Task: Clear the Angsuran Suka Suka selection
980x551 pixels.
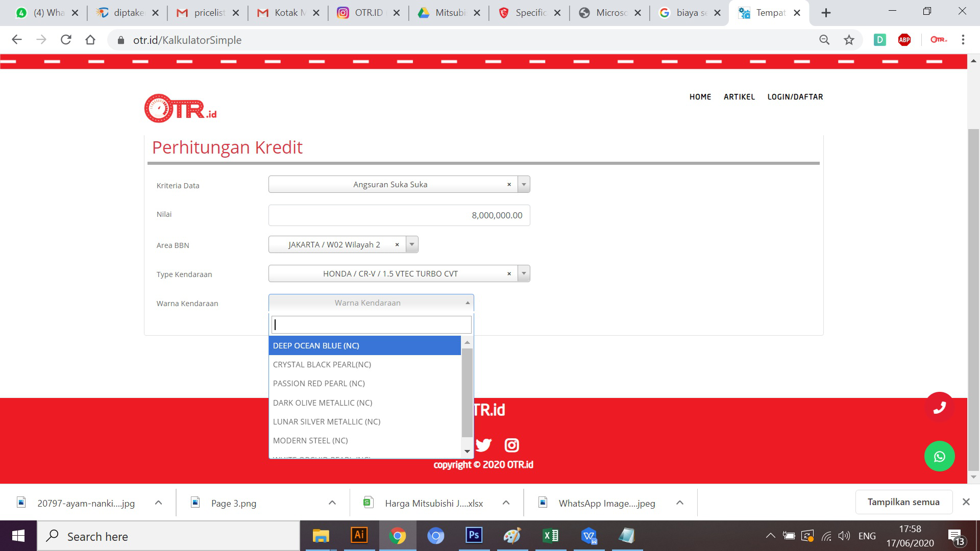Action: pyautogui.click(x=509, y=185)
